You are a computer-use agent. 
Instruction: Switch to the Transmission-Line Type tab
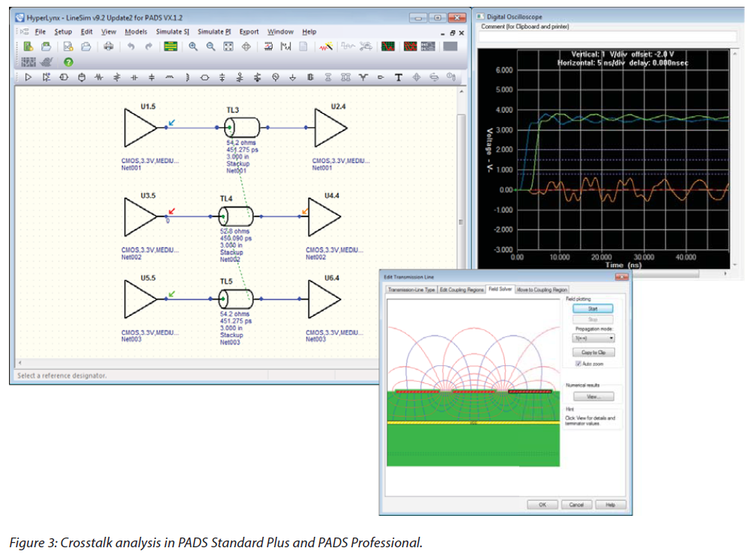(x=411, y=289)
